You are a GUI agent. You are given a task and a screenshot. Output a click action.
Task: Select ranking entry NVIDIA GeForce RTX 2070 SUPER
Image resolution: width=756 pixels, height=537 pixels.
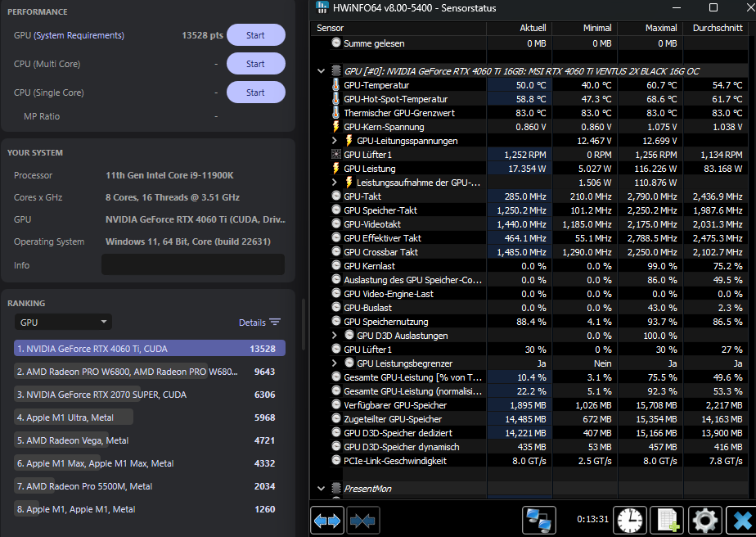(x=150, y=395)
